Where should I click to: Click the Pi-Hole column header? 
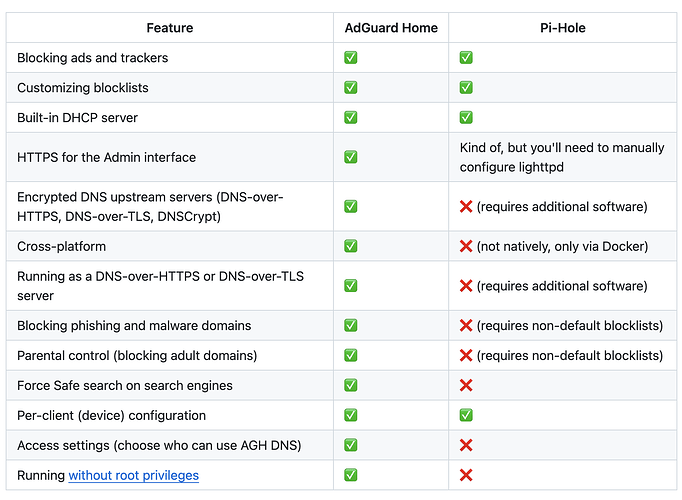click(x=562, y=28)
